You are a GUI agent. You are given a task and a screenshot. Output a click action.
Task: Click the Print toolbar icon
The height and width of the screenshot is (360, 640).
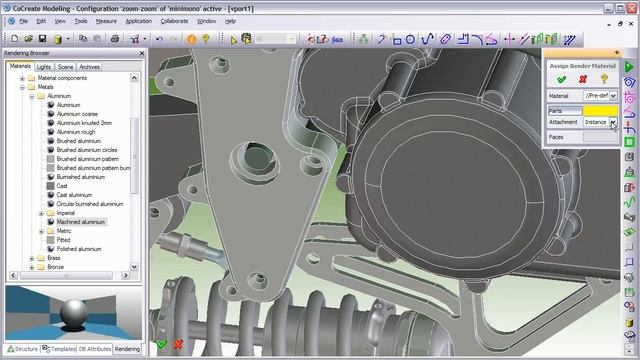(x=115, y=39)
